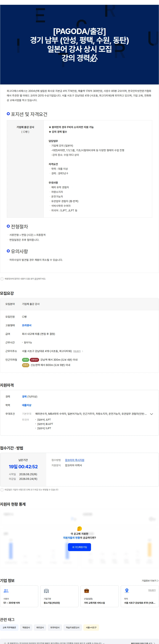Click the 경력 qualification link
This screenshot has height=644, width=159.
coord(24,397)
